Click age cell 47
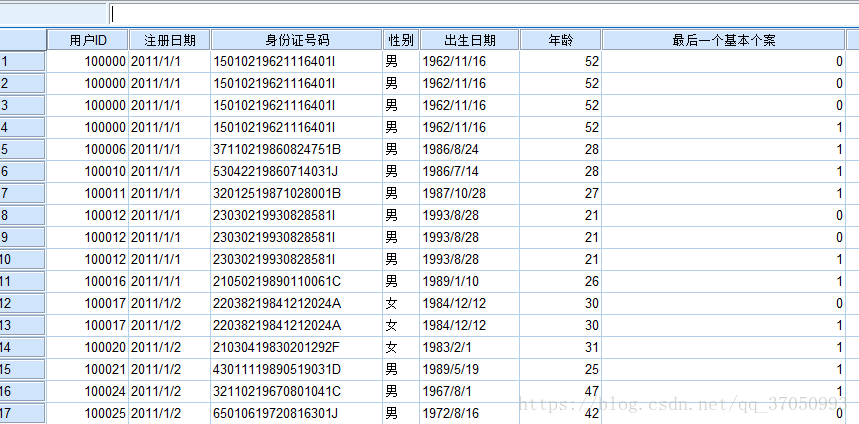 pos(560,392)
